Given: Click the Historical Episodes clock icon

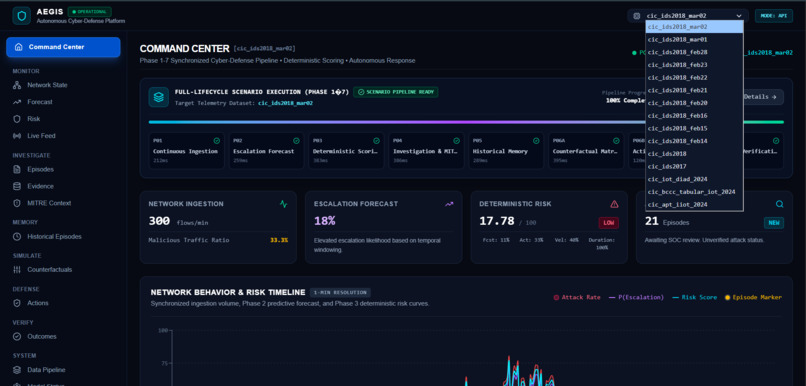Looking at the screenshot, I should [17, 236].
